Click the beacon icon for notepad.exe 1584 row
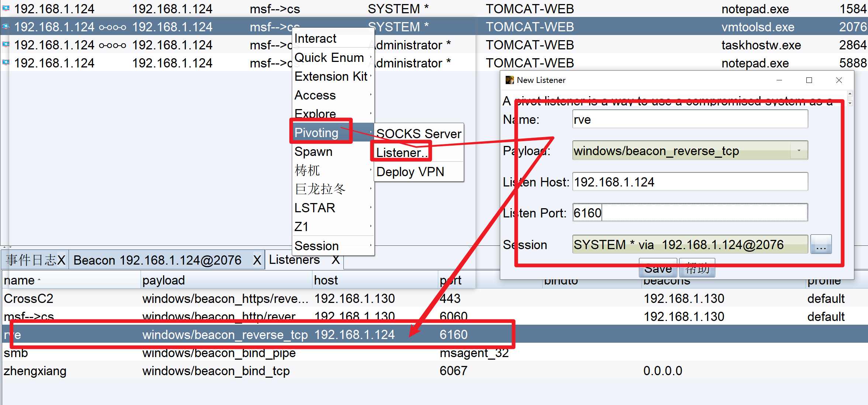 tap(6, 8)
